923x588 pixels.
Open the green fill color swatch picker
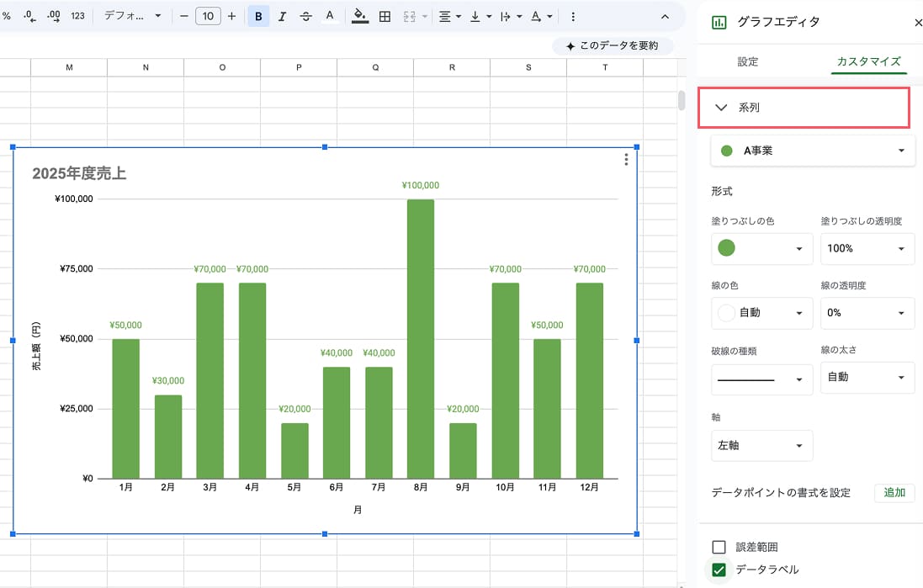(761, 249)
